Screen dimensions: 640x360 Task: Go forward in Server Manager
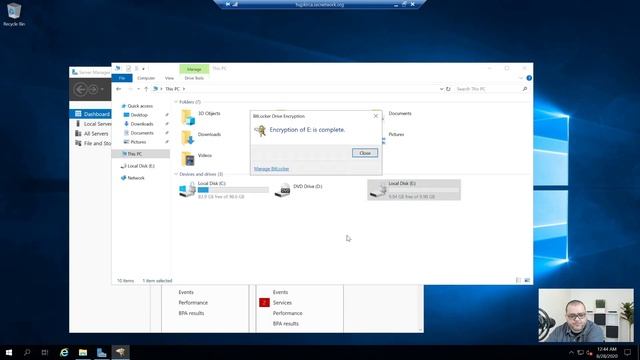click(93, 89)
